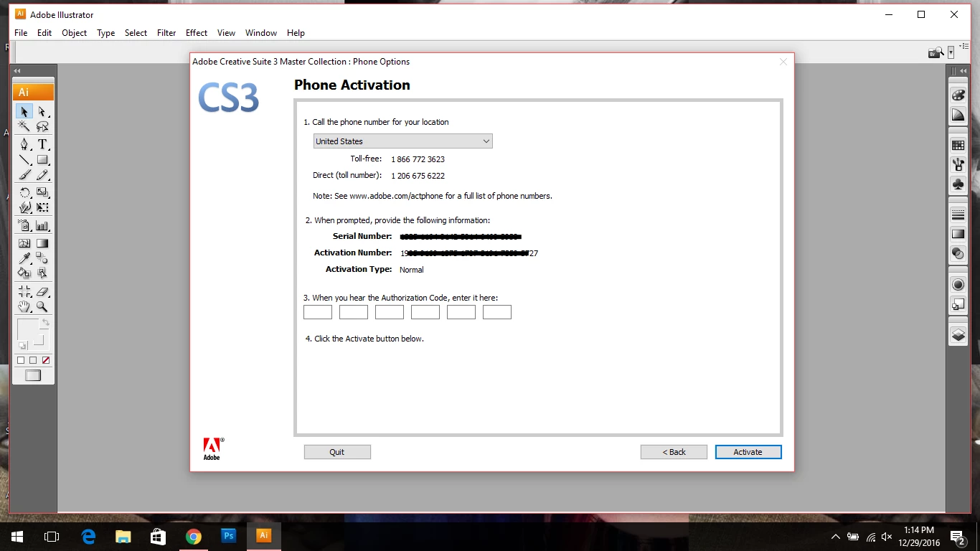Choose the Blend tool

(x=42, y=258)
